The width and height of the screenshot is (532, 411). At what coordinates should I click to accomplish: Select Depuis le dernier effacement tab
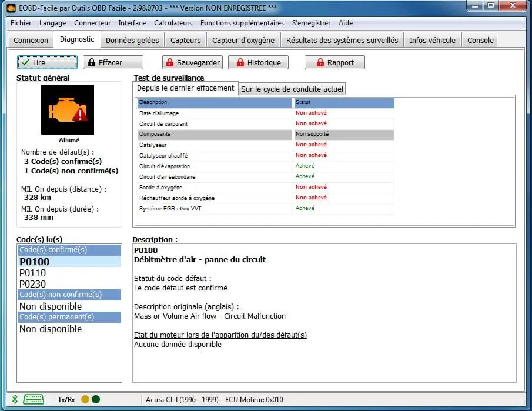[x=185, y=88]
